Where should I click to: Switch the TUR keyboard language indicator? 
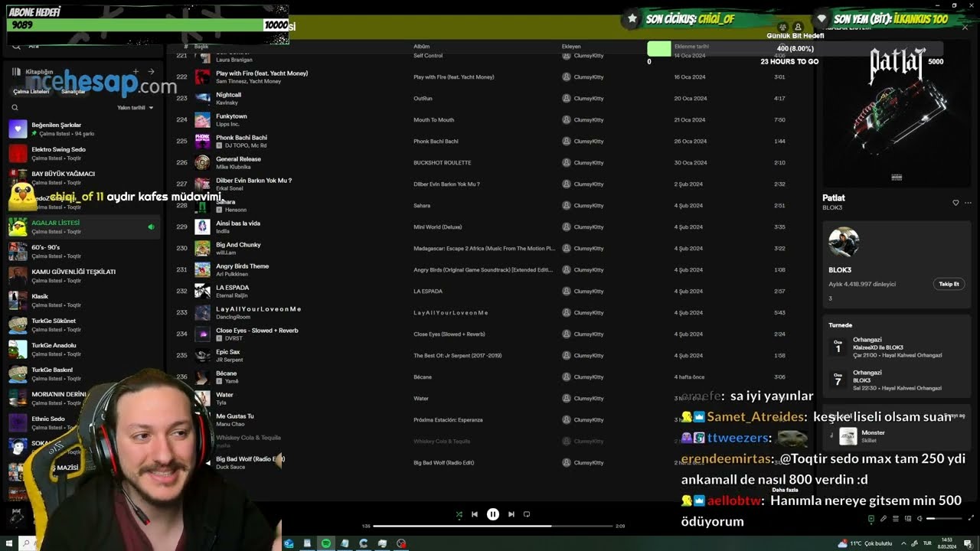point(928,543)
